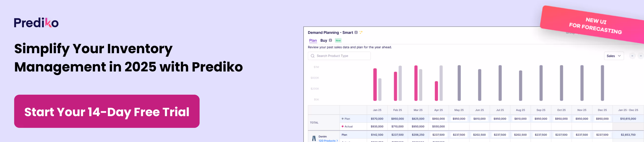Click the info icon beside Demand Planning - Smart
Screen dimensions: 644x142
(x=356, y=32)
